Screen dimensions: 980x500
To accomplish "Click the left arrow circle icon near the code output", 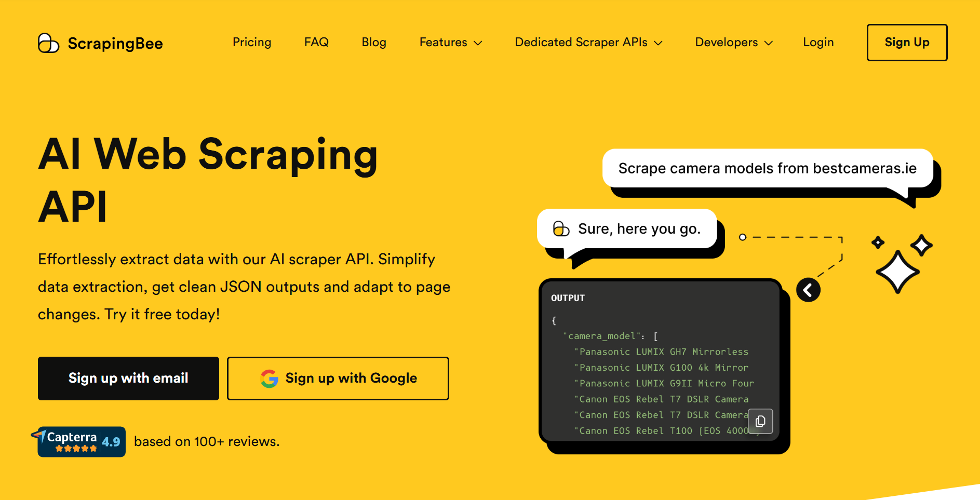I will click(x=809, y=290).
